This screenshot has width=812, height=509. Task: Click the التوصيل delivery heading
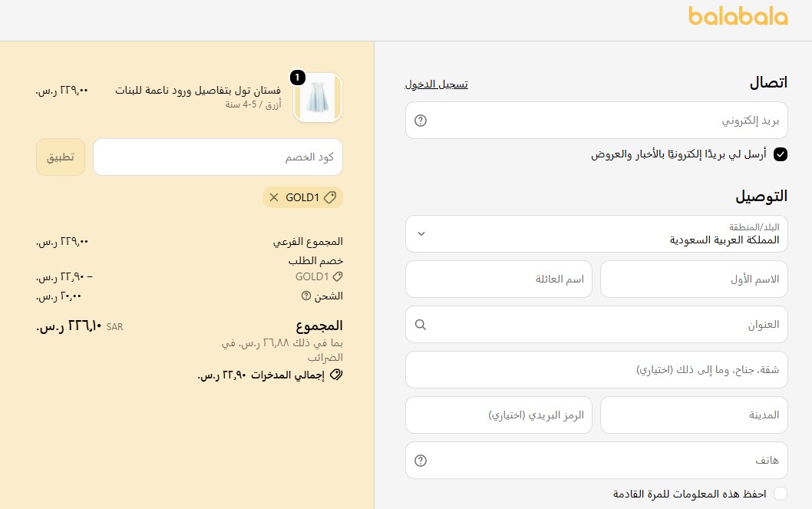[x=762, y=197]
